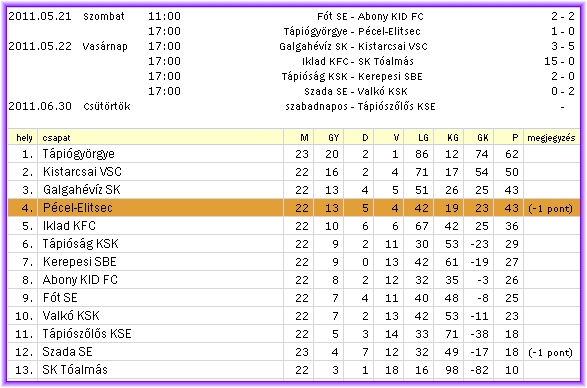Click the 'csapat' column header

[57, 138]
